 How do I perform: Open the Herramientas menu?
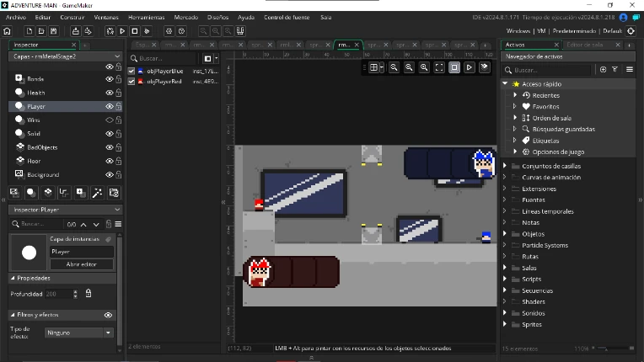[x=146, y=17]
